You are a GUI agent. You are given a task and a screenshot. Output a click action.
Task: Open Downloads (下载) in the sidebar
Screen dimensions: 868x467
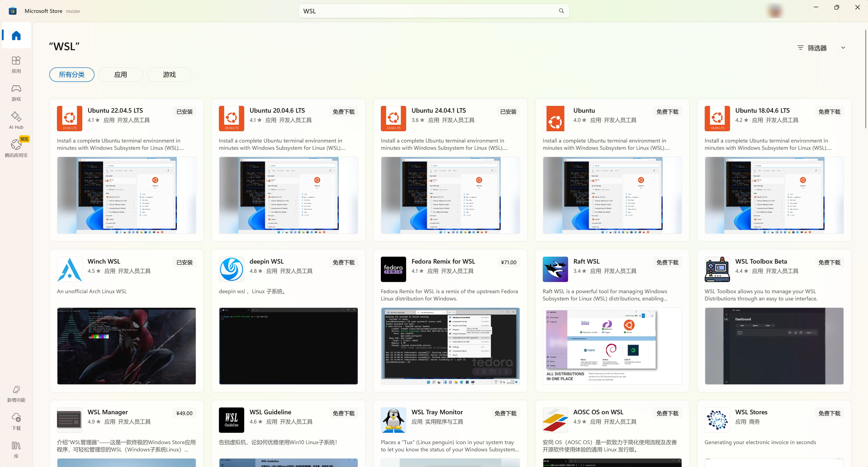coord(16,422)
